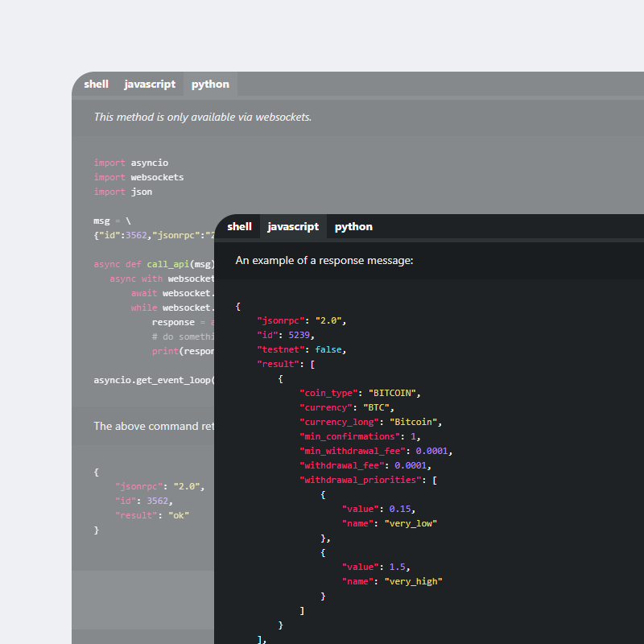644x644 pixels.
Task: Click the 'import asyncio' code line
Action: (x=130, y=163)
